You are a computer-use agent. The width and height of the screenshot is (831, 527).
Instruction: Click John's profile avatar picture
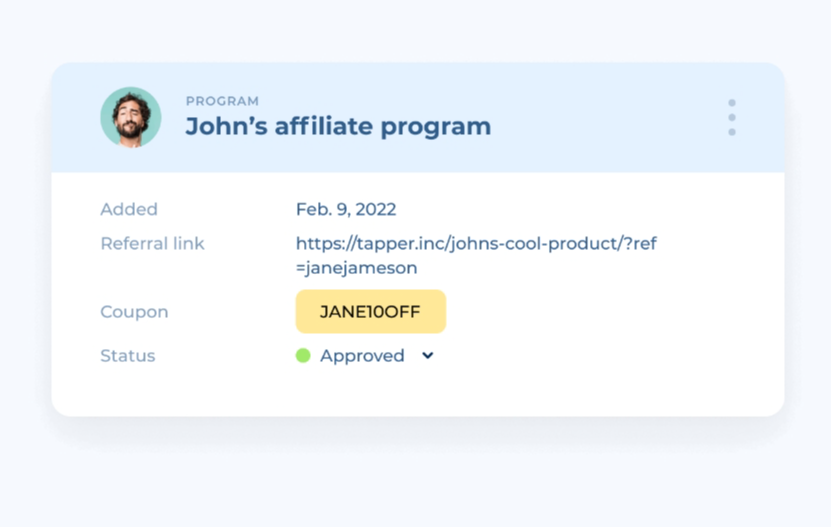coord(131,117)
